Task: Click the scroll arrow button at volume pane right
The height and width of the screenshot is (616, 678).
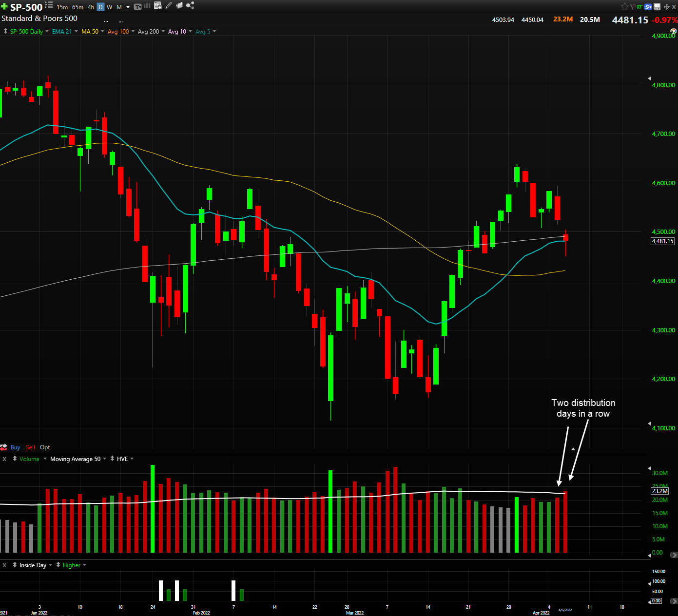Action: tap(674, 555)
